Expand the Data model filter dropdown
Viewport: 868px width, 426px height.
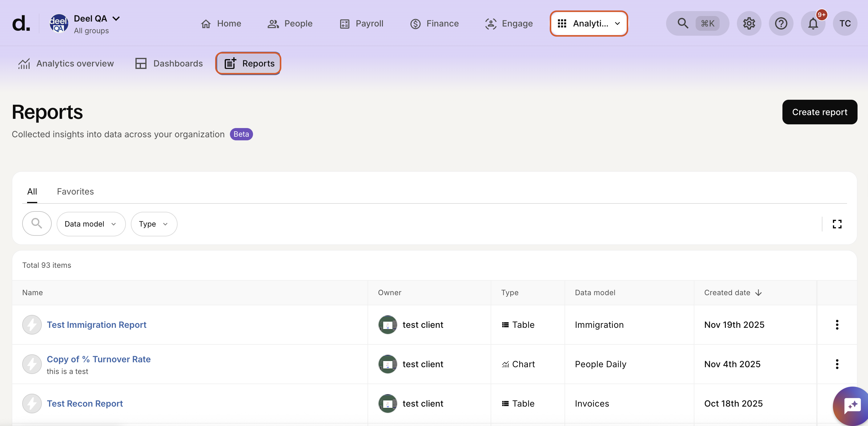click(91, 224)
